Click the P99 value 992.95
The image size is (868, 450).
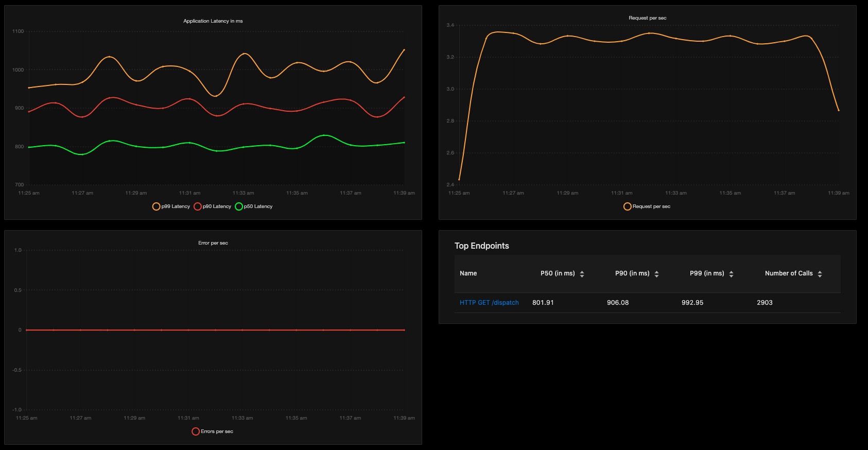[692, 303]
